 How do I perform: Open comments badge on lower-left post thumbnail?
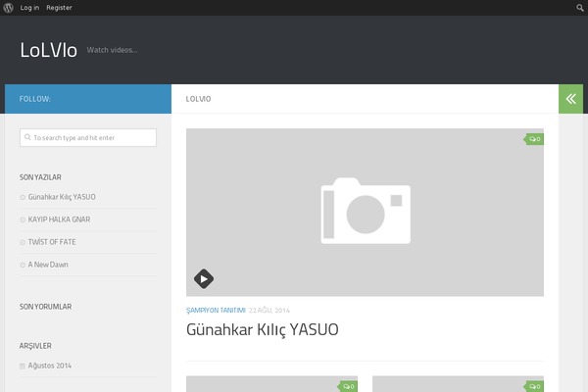pos(348,386)
